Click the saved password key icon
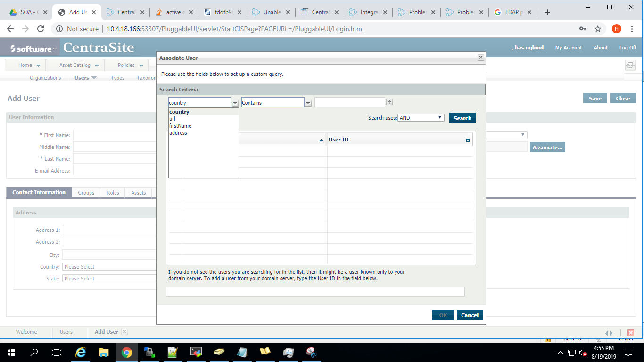Viewport: 644px width, 362px height. point(583,29)
